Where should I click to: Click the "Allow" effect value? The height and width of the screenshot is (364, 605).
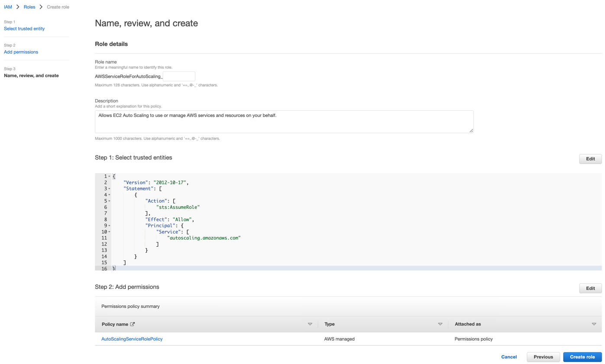182,219
